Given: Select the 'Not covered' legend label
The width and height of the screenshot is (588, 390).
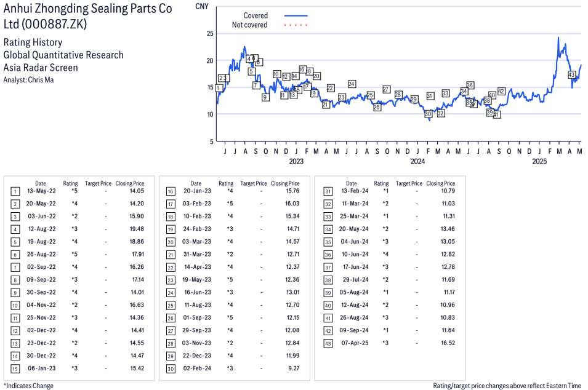Looking at the screenshot, I should (x=250, y=25).
